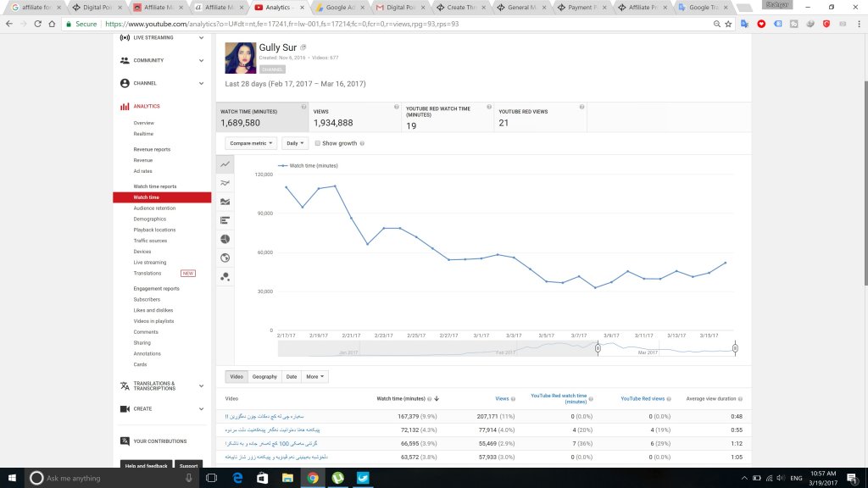868x488 pixels.
Task: Click the left handle of date range slider
Action: (598, 348)
